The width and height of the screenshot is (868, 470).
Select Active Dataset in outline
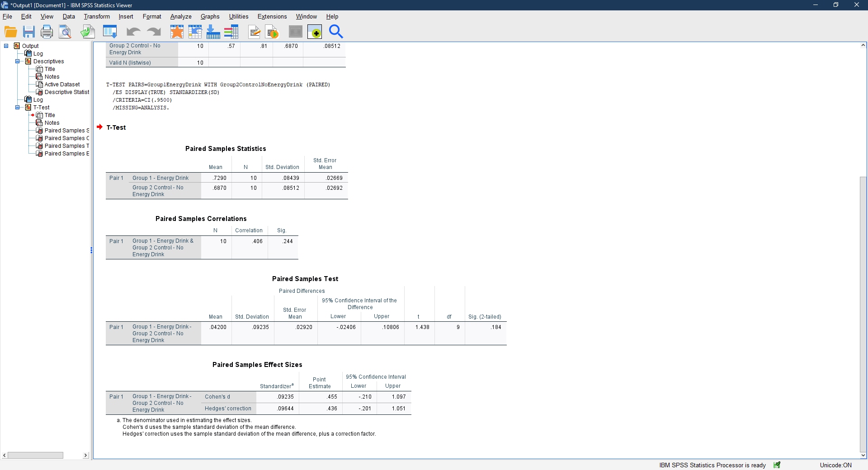pyautogui.click(x=62, y=84)
